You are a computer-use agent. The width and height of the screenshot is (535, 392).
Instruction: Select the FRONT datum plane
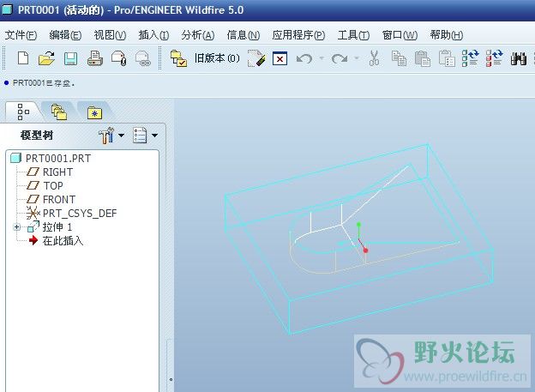tap(51, 199)
